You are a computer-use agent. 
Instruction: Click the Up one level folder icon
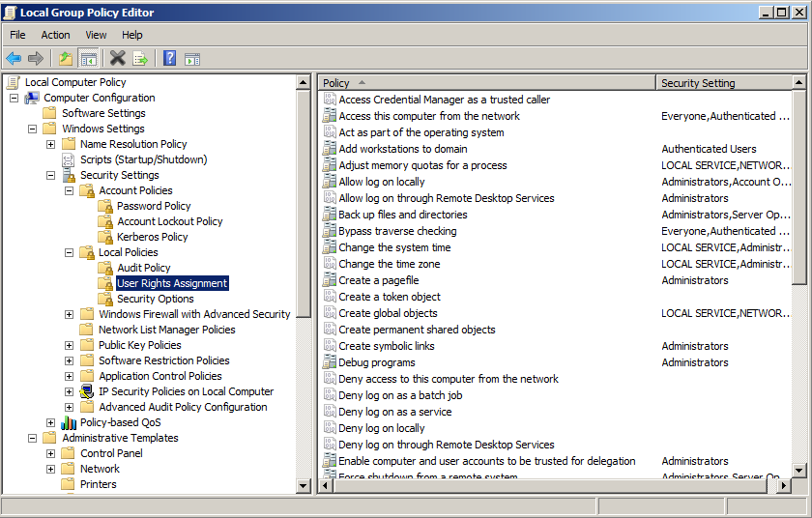tap(66, 59)
